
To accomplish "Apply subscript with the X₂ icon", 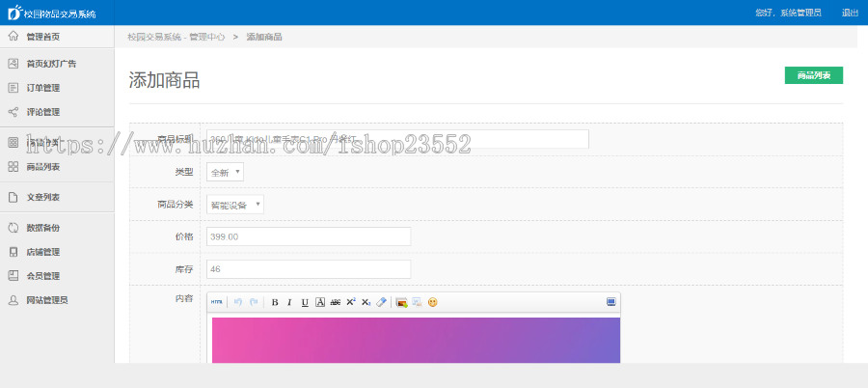I will click(366, 302).
